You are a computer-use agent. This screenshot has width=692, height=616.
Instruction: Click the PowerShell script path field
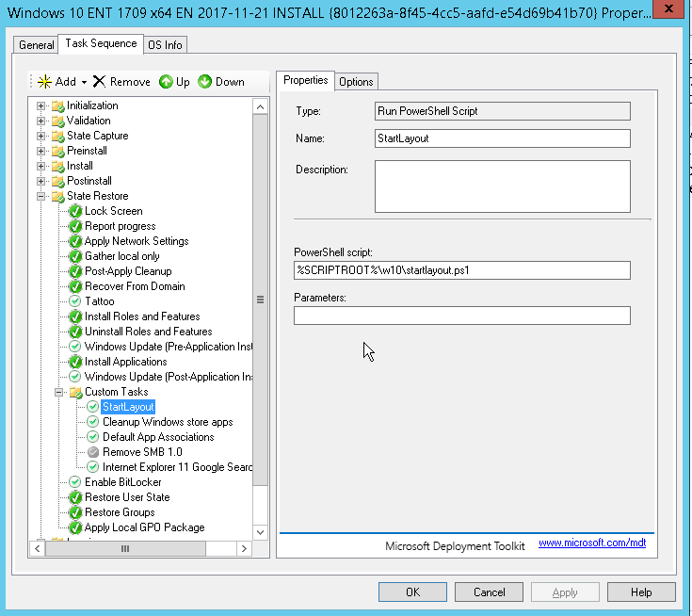pyautogui.click(x=462, y=270)
